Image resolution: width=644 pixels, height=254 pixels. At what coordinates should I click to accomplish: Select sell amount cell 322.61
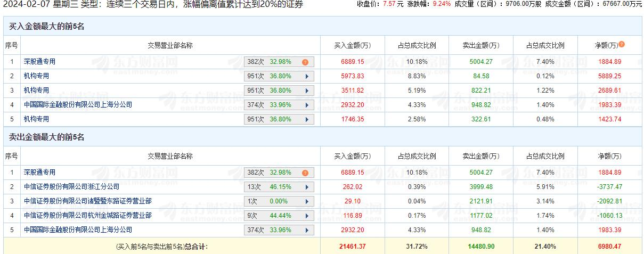pos(480,119)
